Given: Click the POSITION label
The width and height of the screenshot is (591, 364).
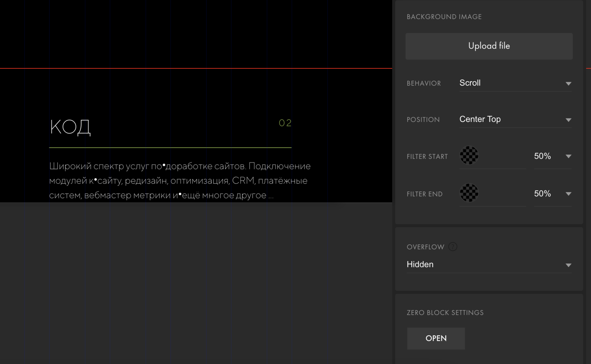Looking at the screenshot, I should pos(423,120).
